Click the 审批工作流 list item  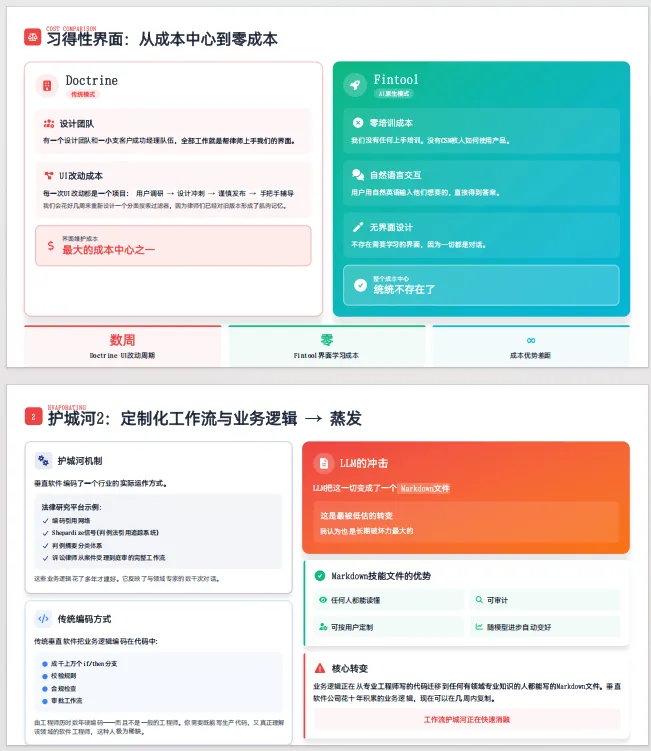(67, 701)
